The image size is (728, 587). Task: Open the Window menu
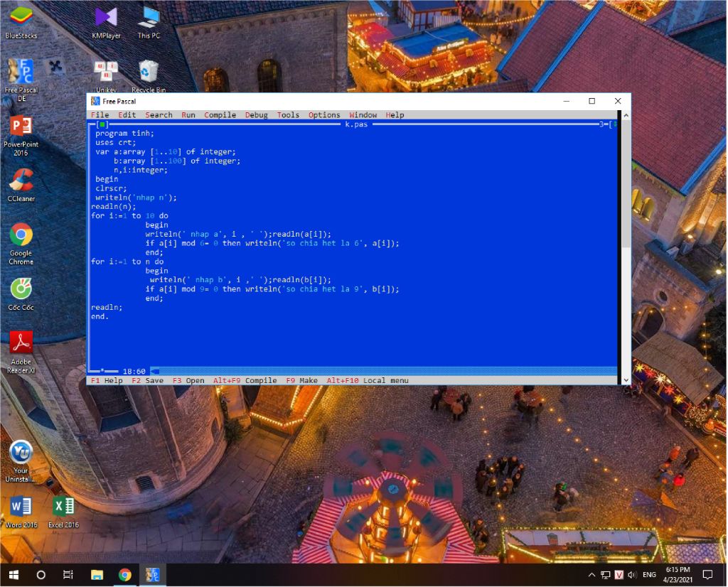[x=363, y=115]
